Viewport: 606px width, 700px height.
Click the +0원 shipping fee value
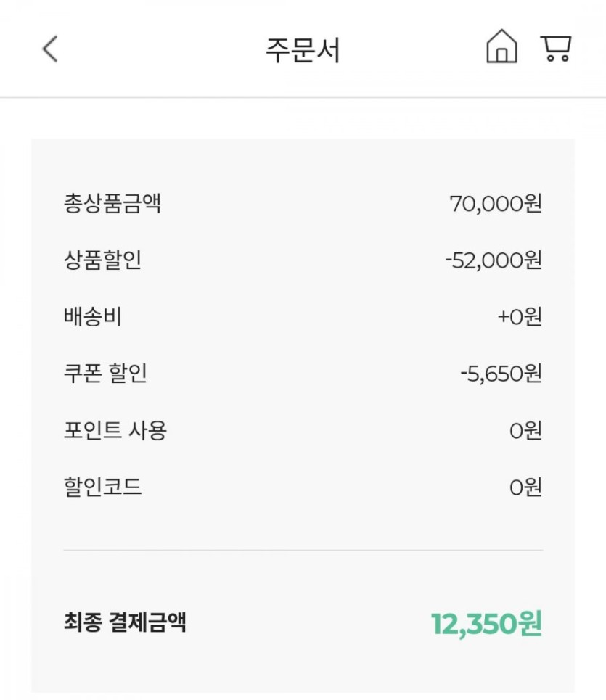click(x=520, y=317)
